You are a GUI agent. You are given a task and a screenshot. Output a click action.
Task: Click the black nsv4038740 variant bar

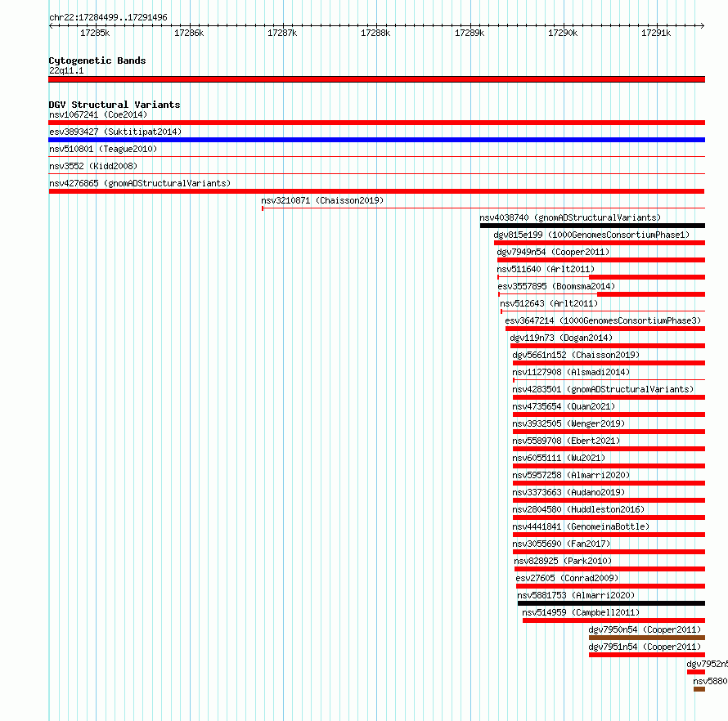[x=592, y=226]
